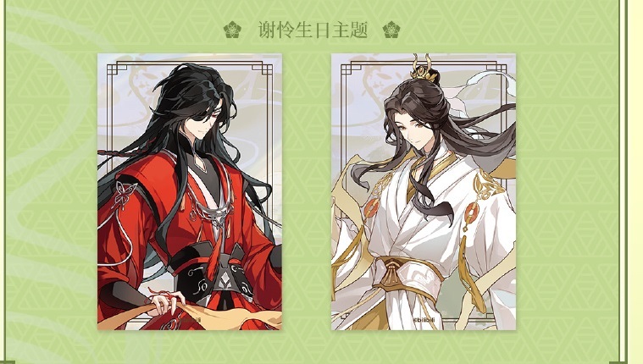
Task: Click the silver butterfly ornament on the red sleeve
Action: pyautogui.click(x=125, y=192)
